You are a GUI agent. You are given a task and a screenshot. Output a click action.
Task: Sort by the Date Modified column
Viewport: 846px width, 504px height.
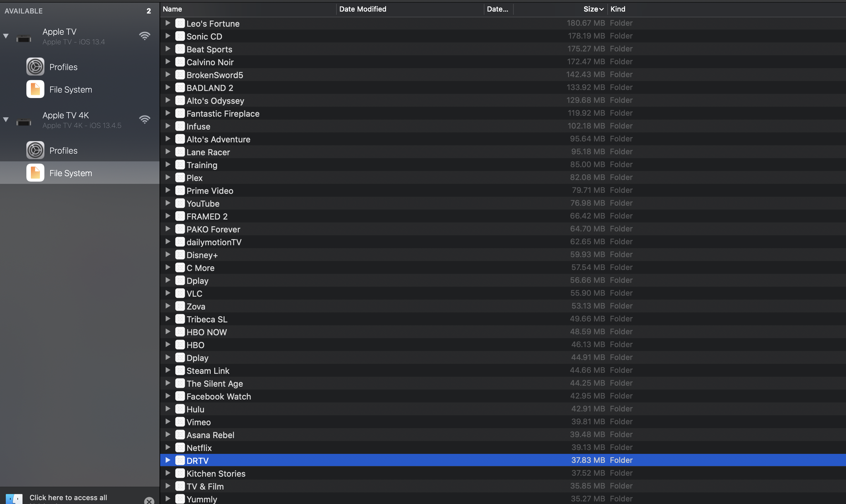[x=362, y=9]
